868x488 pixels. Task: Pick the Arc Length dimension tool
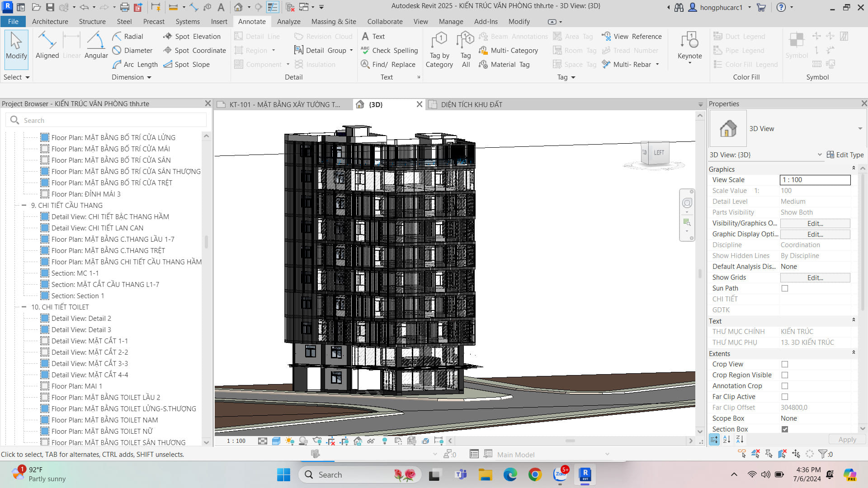[135, 64]
